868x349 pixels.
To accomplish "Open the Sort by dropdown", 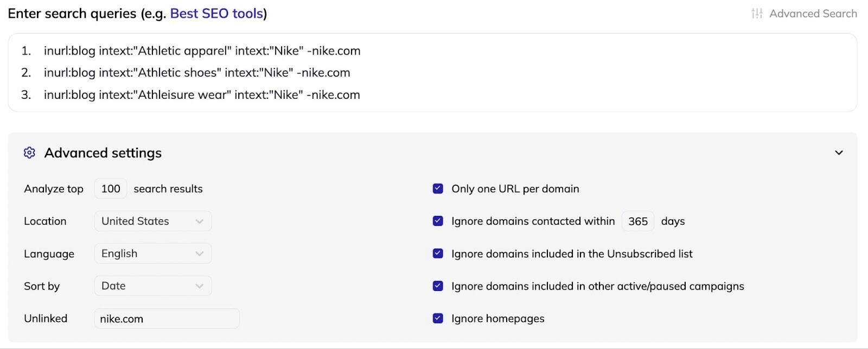I will [x=152, y=286].
